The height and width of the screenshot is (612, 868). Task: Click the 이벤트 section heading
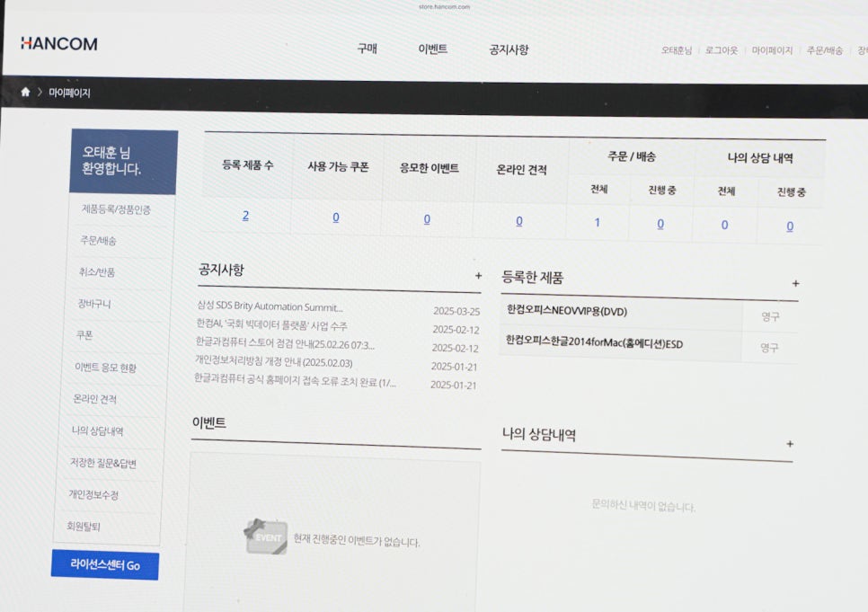208,422
